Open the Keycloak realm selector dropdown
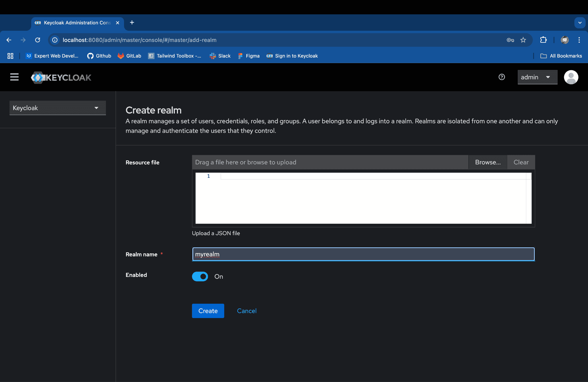This screenshot has height=382, width=588. [57, 108]
